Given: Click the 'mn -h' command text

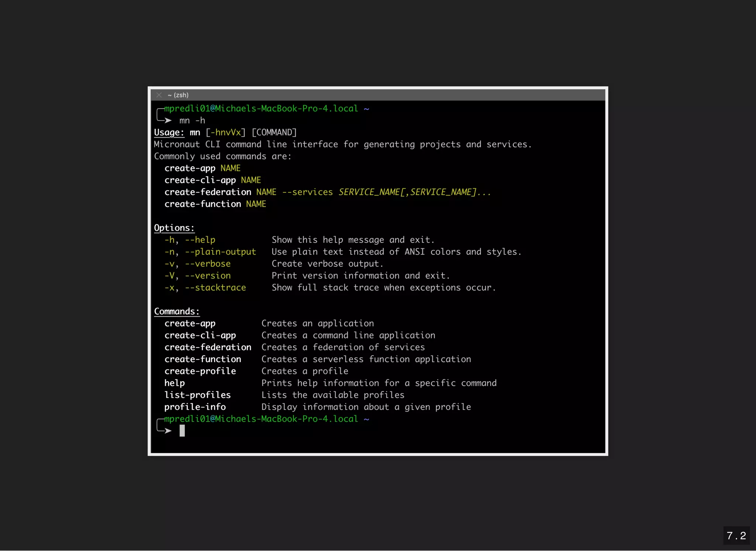Looking at the screenshot, I should click(192, 121).
